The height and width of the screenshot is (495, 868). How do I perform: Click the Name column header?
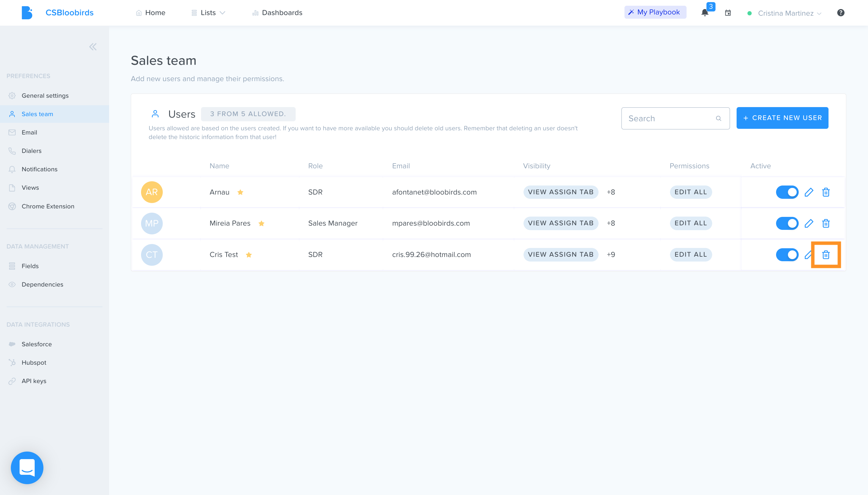pos(219,166)
